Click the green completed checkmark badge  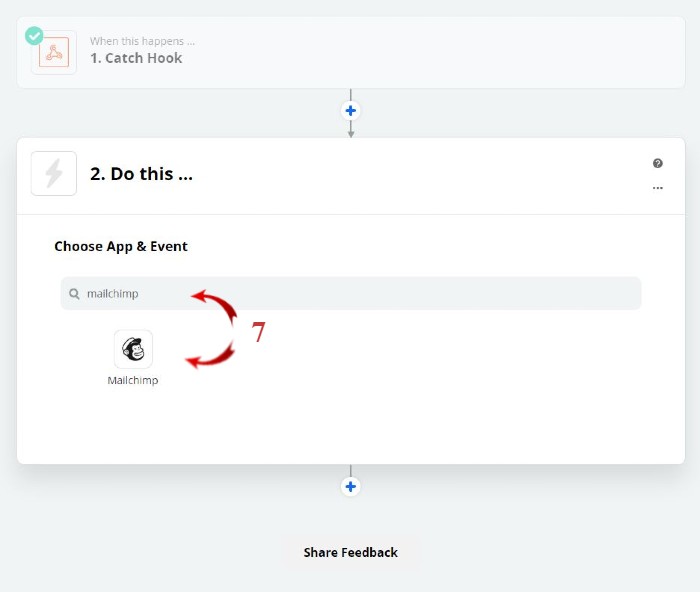tap(34, 36)
